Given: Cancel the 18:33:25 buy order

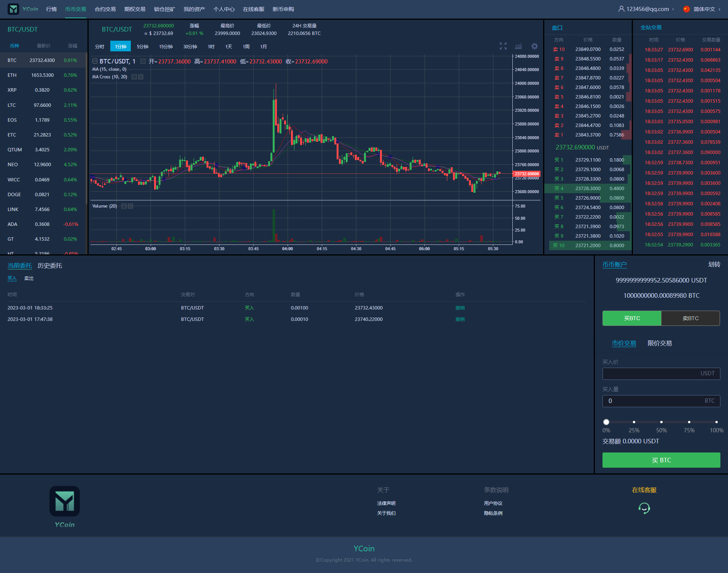Looking at the screenshot, I should coord(460,308).
